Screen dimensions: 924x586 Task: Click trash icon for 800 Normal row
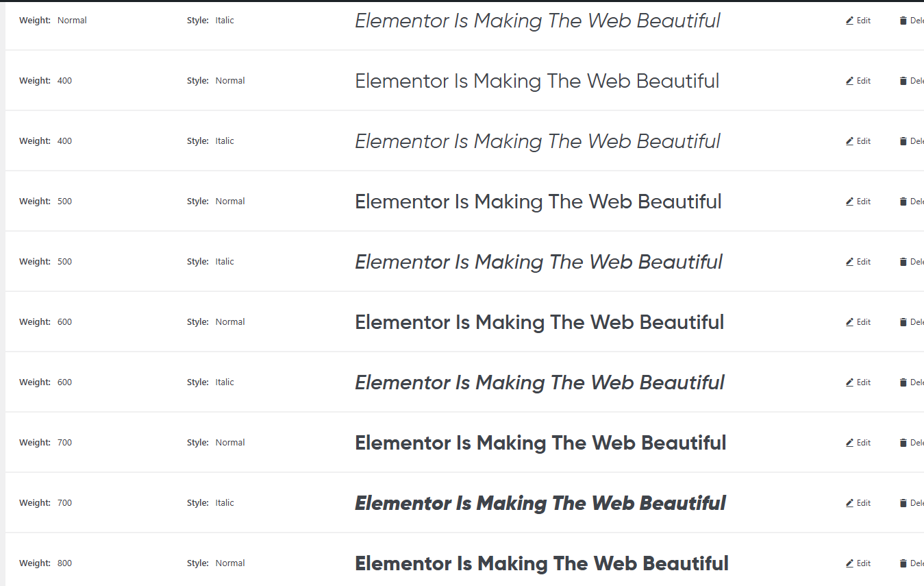tap(903, 563)
